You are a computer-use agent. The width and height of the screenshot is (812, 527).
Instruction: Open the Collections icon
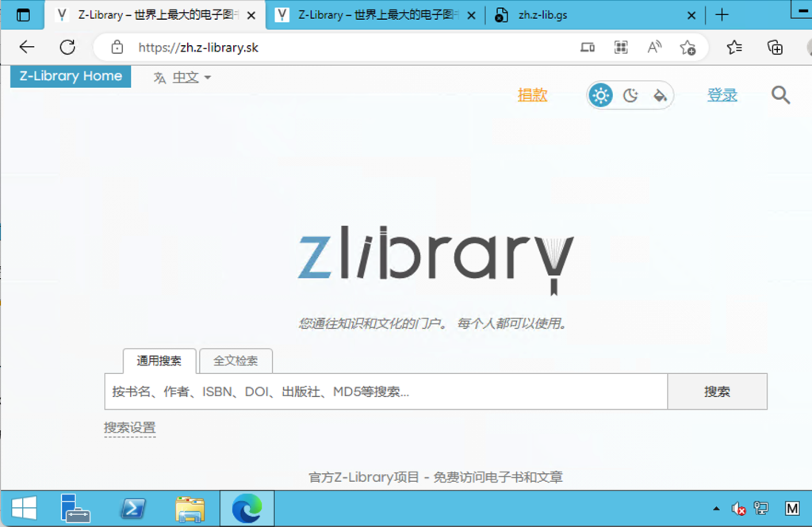pyautogui.click(x=776, y=48)
